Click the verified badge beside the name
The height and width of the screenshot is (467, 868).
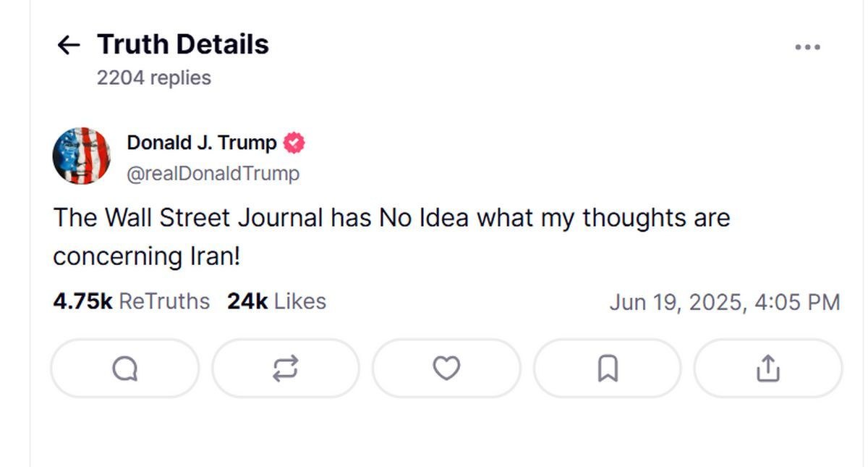[x=294, y=143]
